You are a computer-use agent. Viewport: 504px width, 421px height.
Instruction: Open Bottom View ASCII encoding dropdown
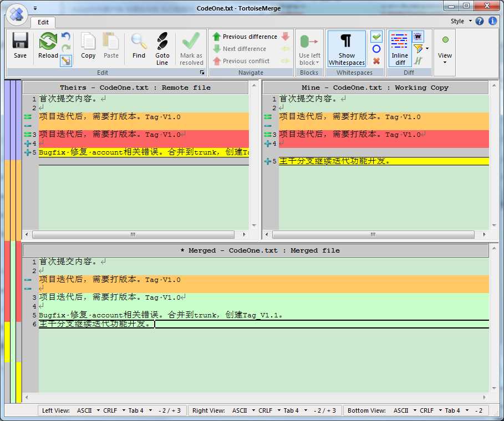405,410
